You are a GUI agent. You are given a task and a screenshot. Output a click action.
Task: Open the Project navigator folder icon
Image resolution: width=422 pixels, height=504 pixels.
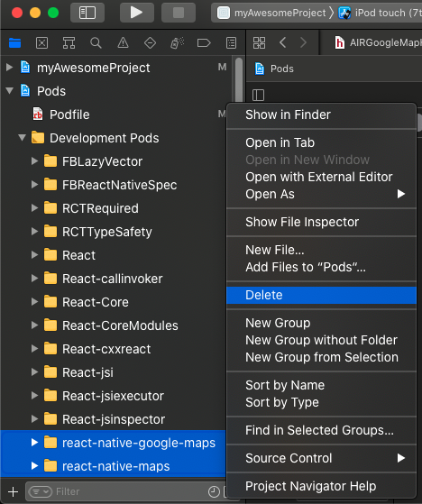tap(14, 42)
